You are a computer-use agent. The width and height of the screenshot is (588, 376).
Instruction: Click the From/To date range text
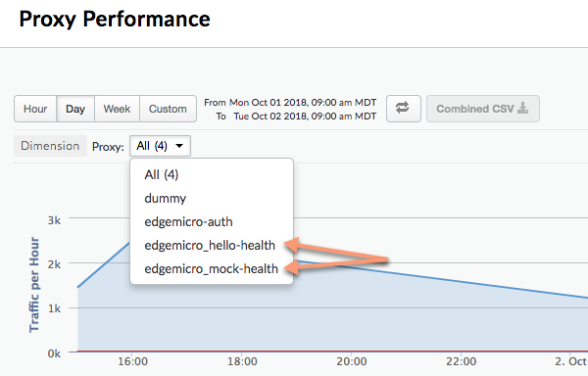[290, 110]
